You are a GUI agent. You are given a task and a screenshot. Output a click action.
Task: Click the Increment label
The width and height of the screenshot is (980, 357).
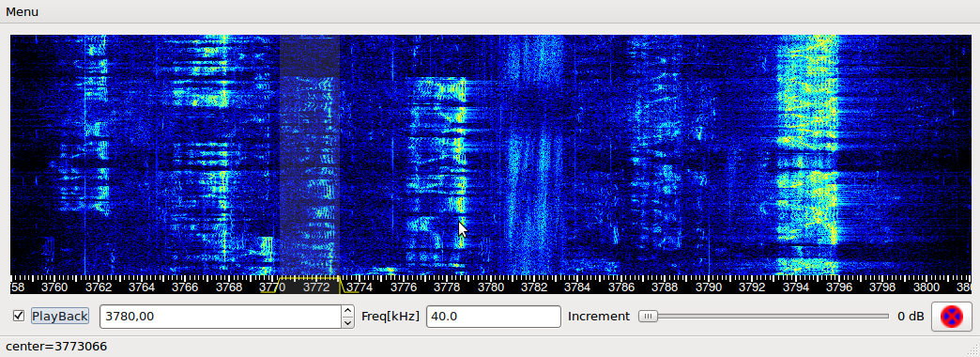599,317
